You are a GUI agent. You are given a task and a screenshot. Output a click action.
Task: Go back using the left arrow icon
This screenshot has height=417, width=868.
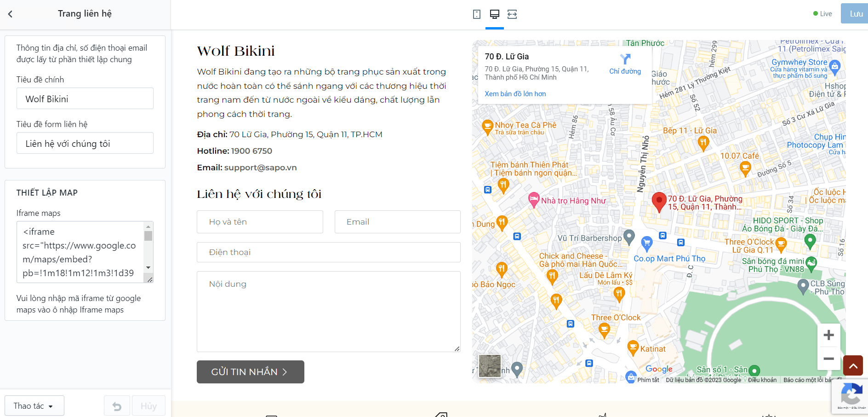pyautogui.click(x=11, y=14)
